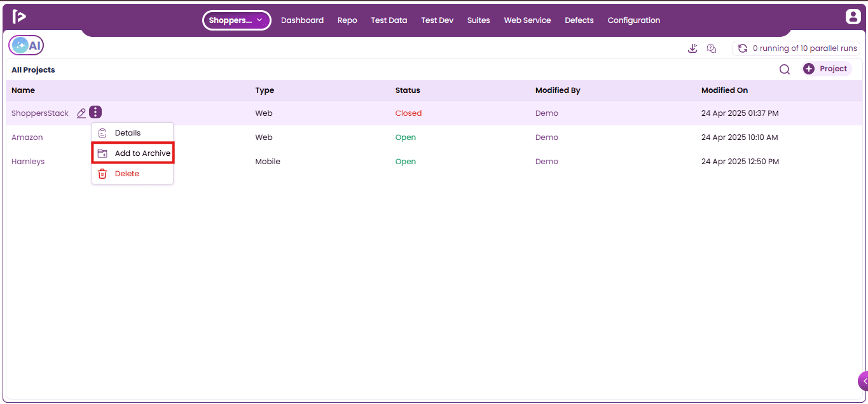868x404 pixels.
Task: Select Details from the context menu
Action: (x=132, y=133)
